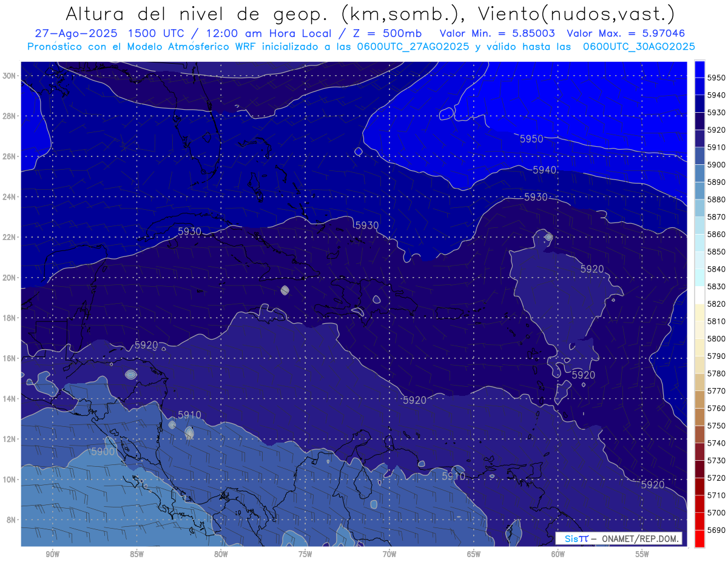Click the 5950 contour label on map

531,139
